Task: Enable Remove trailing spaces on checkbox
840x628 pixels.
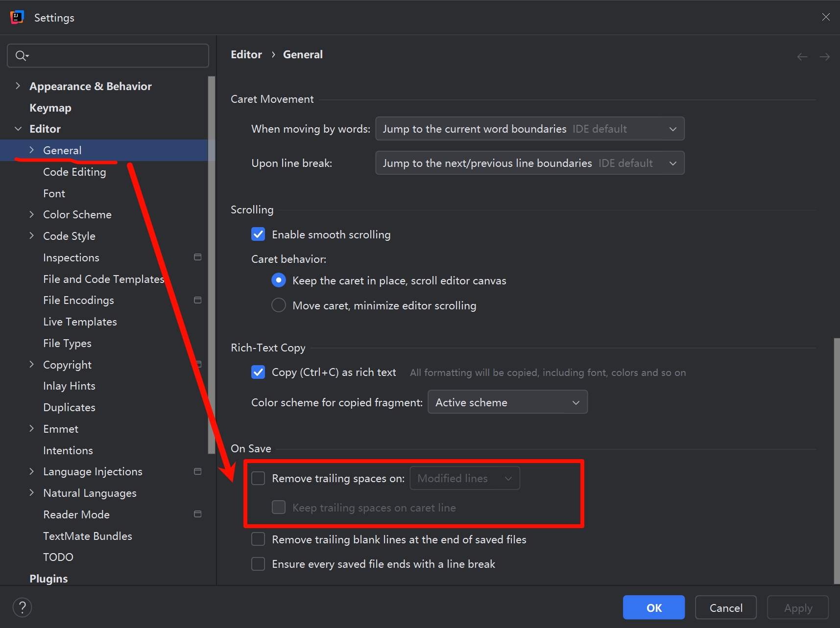Action: (258, 478)
